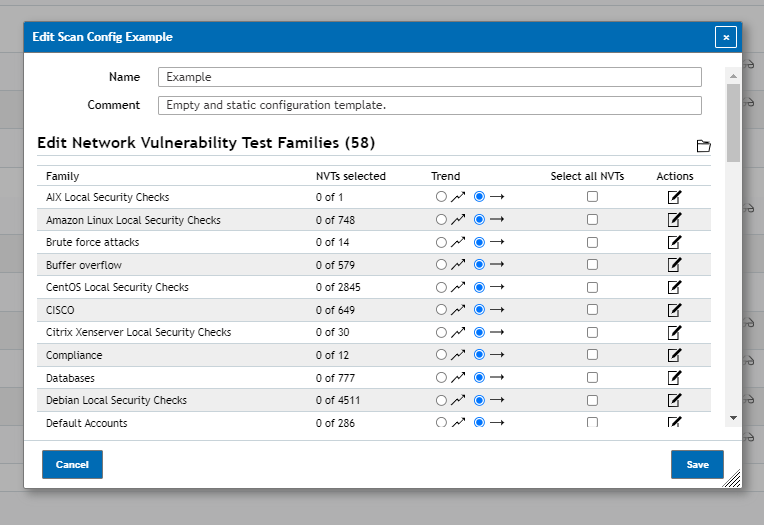Screen dimensions: 764x525
Task: Set a dynamic trend for Citrix Xenserver Local Security Checks
Action: coord(441,332)
